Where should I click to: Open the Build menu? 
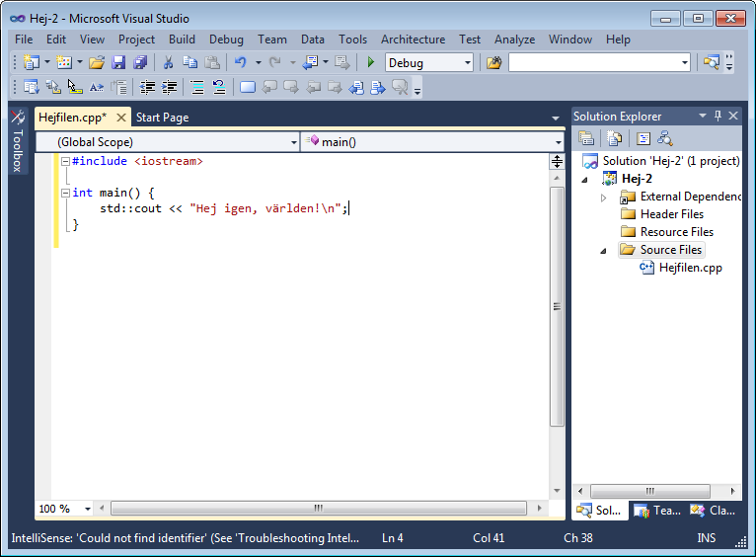coord(182,40)
